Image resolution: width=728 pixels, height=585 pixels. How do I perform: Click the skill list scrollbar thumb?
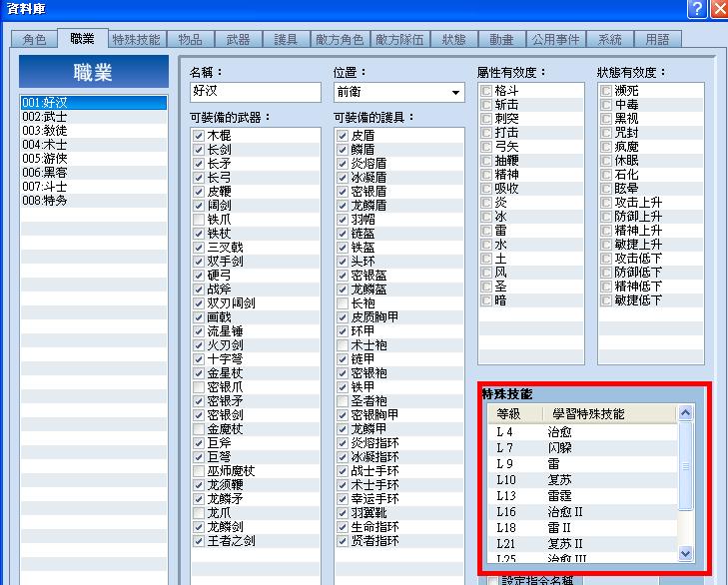tap(685, 466)
